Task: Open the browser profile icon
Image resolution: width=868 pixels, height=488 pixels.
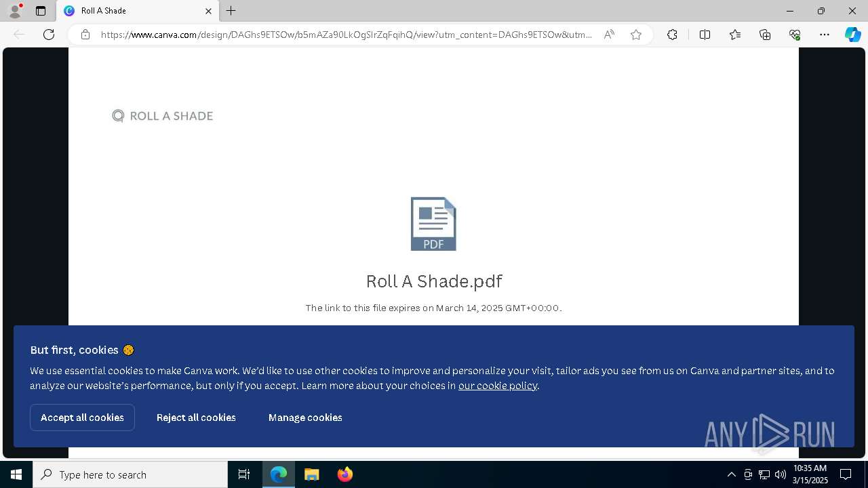Action: pyautogui.click(x=15, y=11)
